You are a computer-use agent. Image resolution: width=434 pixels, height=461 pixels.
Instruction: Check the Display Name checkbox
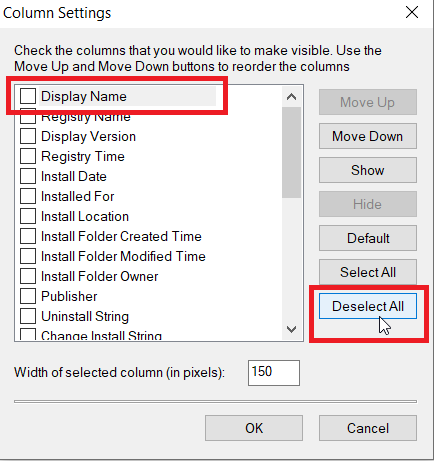[x=28, y=96]
